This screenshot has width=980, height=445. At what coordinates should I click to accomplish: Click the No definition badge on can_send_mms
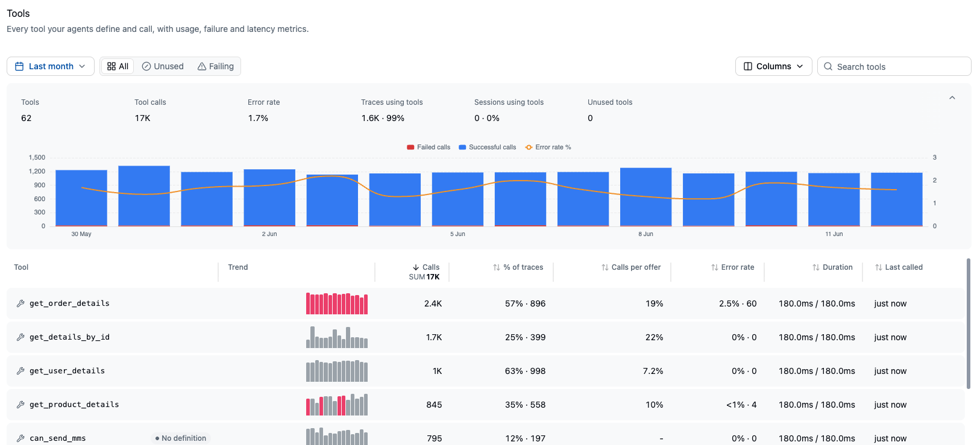click(181, 438)
